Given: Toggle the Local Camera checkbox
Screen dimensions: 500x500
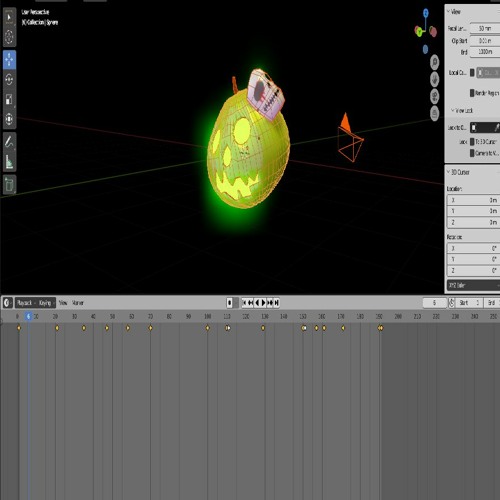Looking at the screenshot, I should point(472,72).
